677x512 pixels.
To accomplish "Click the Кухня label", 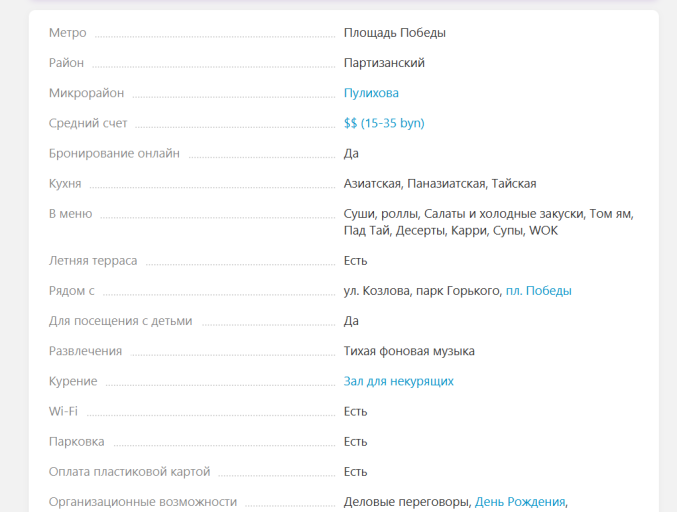I will [65, 183].
